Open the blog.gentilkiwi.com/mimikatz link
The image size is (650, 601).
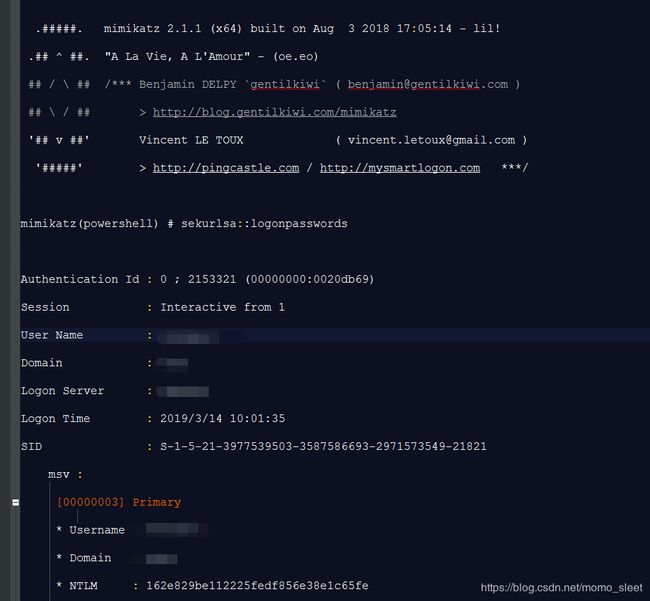[274, 112]
